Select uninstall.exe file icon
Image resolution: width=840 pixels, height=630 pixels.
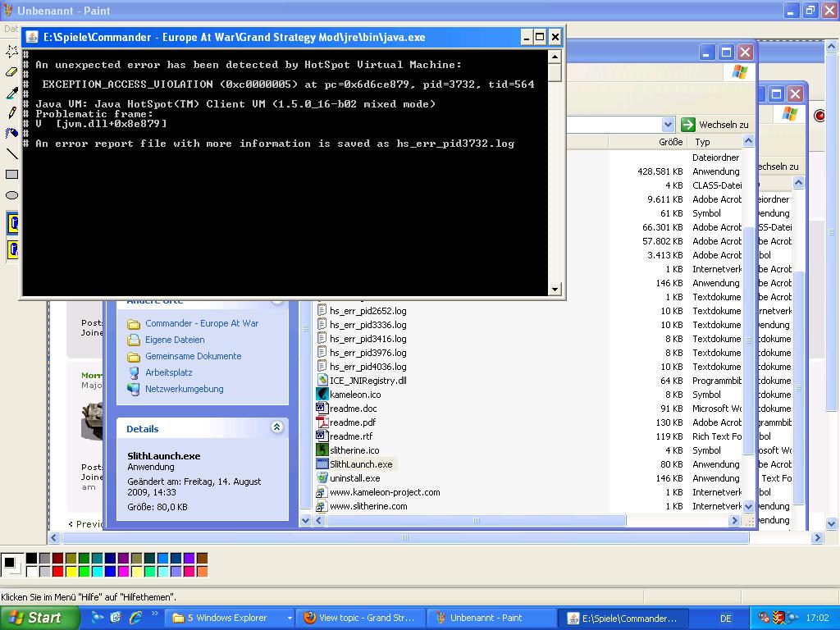pyautogui.click(x=322, y=478)
